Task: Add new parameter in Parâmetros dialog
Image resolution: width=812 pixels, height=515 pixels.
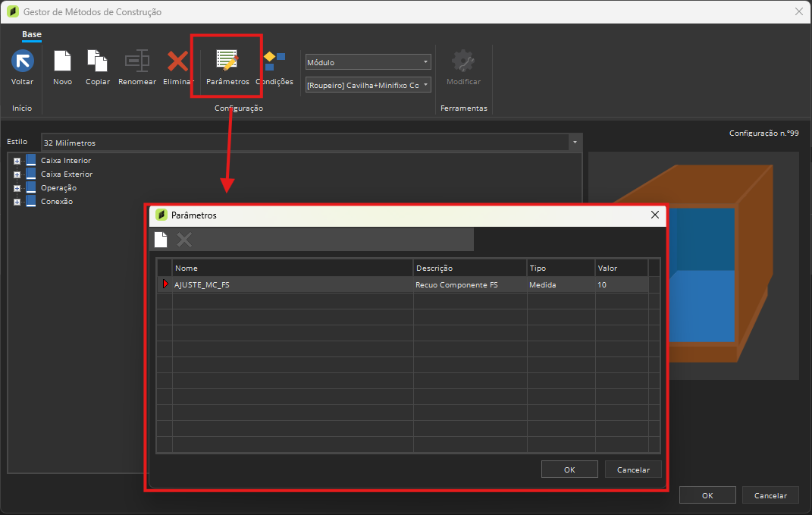Action: click(161, 240)
